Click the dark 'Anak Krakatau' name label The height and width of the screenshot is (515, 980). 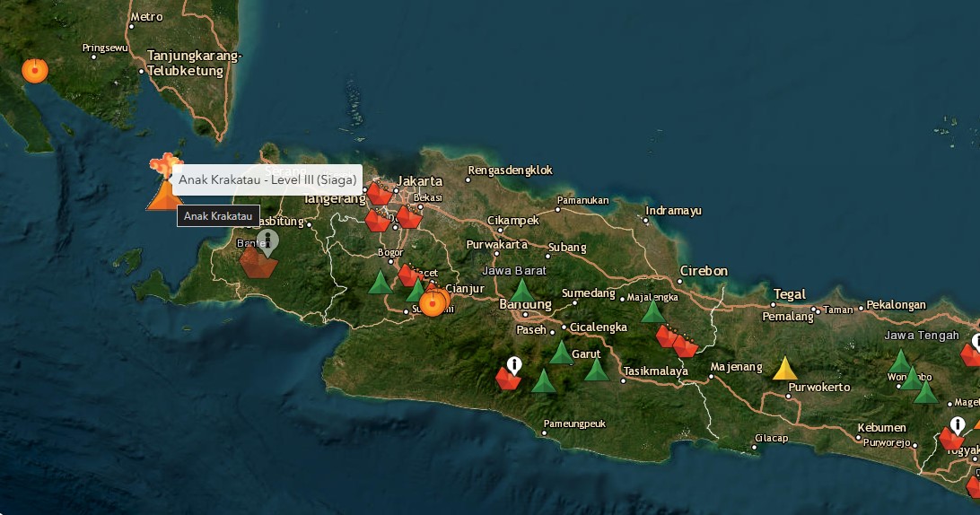click(x=218, y=216)
